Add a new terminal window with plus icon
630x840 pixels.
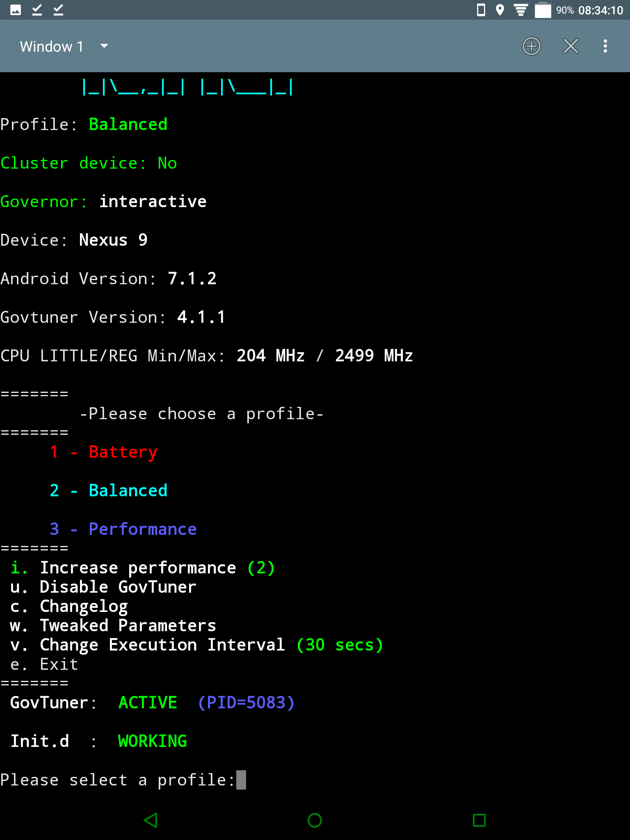coord(531,46)
